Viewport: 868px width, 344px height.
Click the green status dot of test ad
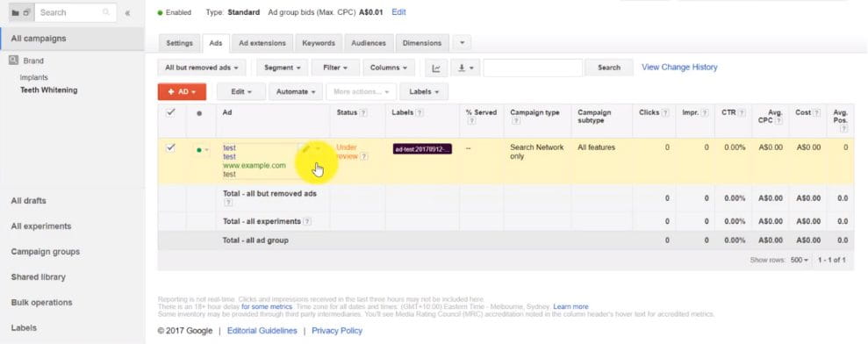(198, 149)
